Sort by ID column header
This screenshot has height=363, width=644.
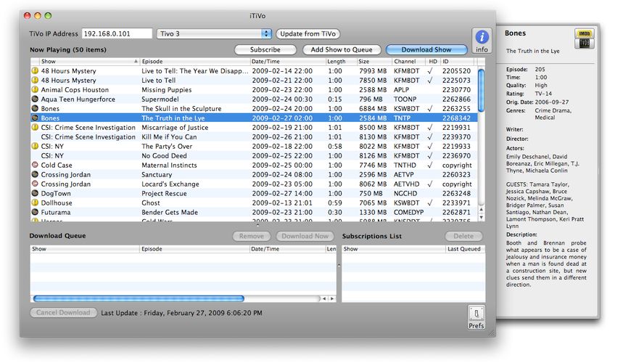coord(457,61)
